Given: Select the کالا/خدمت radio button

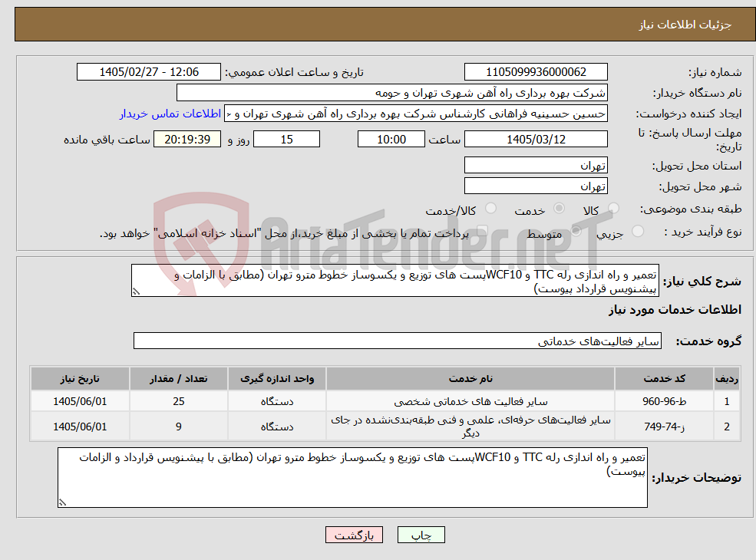Looking at the screenshot, I should coord(490,208).
